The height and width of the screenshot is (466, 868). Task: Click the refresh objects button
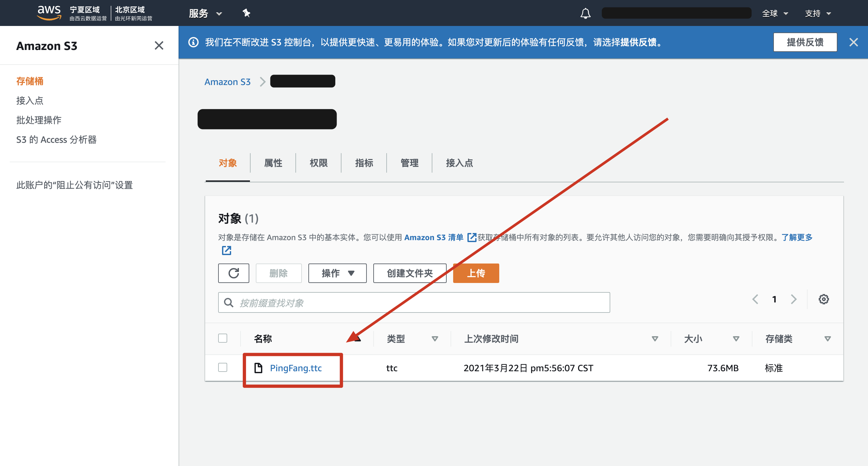(233, 273)
